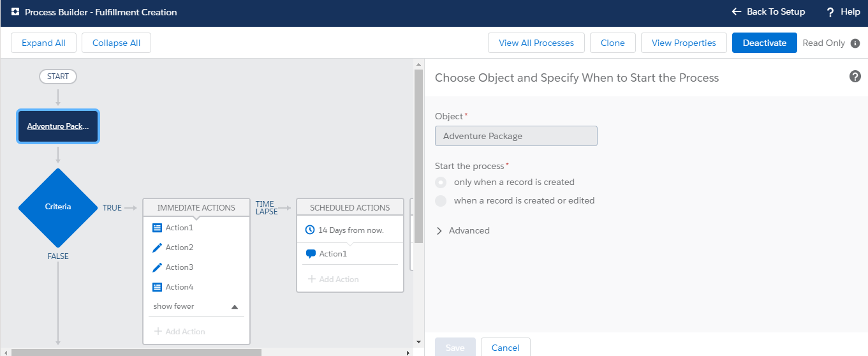Click the Action4 create-record icon
The height and width of the screenshot is (356, 868).
[x=158, y=287]
